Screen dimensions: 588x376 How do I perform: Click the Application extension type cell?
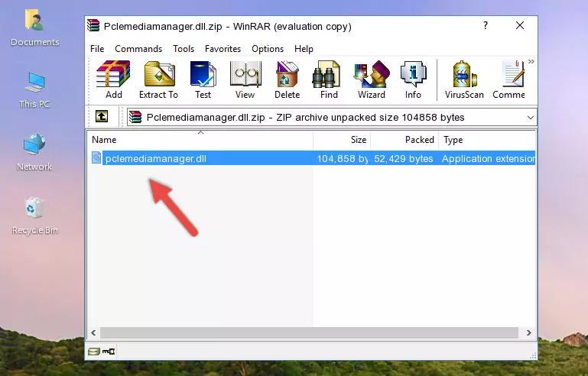click(x=489, y=158)
